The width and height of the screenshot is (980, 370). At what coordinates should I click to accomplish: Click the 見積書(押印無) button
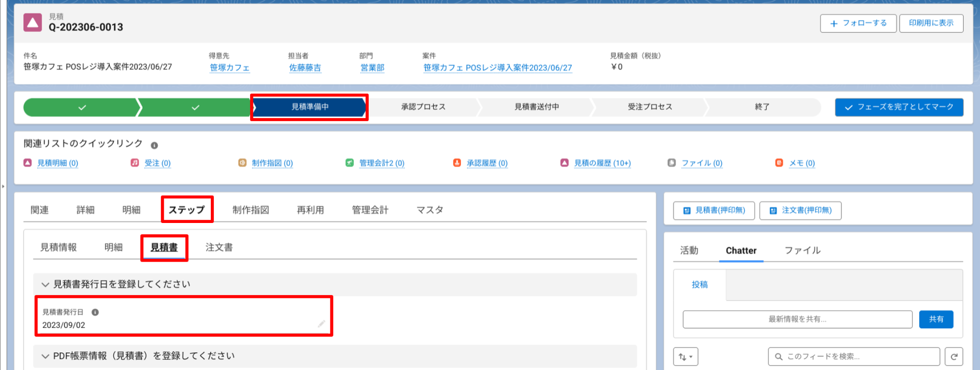coord(714,210)
